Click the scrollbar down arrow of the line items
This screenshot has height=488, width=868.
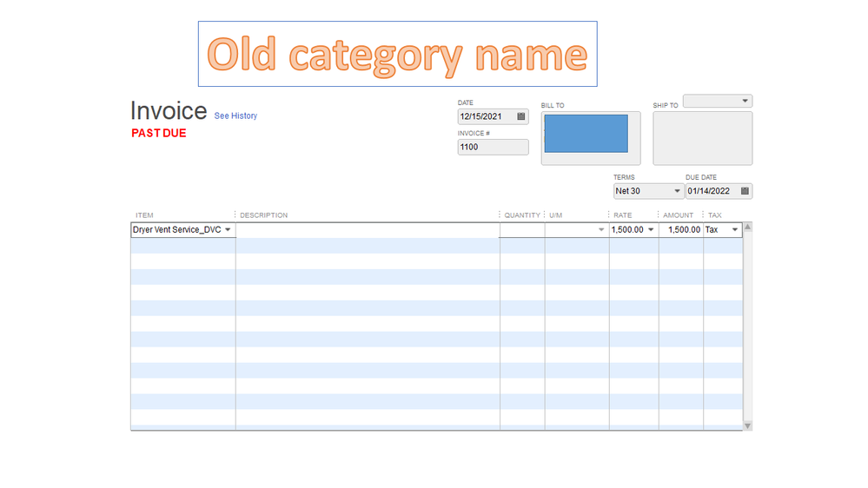click(x=748, y=425)
